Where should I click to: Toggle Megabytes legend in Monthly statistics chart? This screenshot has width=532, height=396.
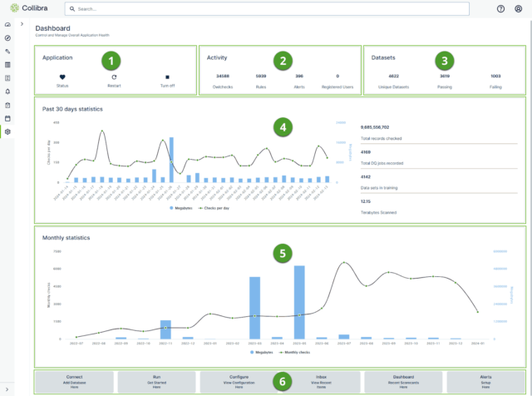tap(262, 352)
